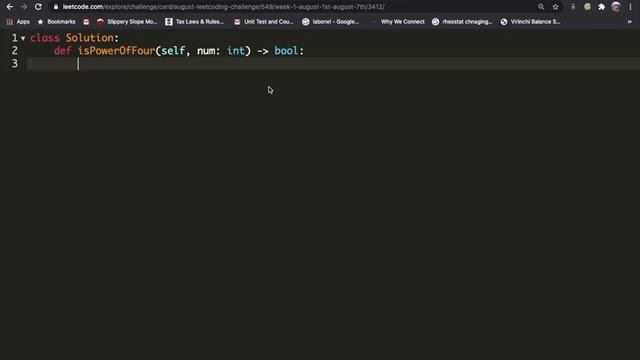The image size is (640, 360).
Task: Click the int type annotation
Action: [x=236, y=51]
